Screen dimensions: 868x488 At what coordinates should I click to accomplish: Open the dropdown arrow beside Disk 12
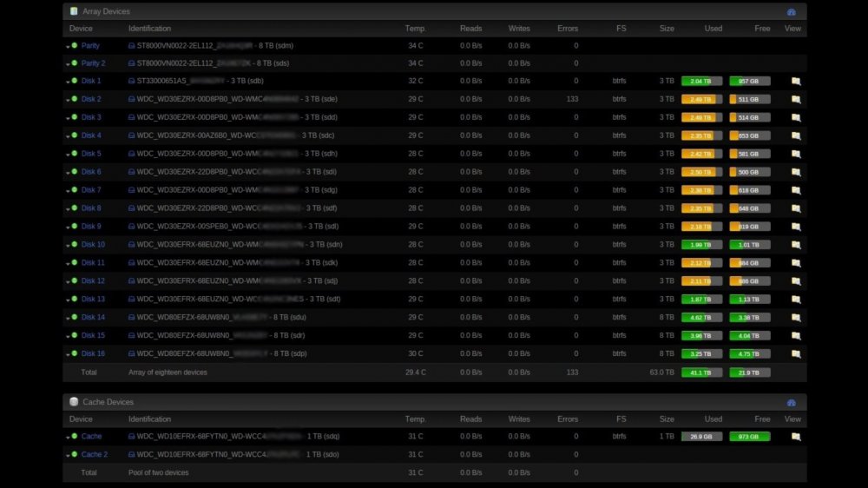click(68, 282)
